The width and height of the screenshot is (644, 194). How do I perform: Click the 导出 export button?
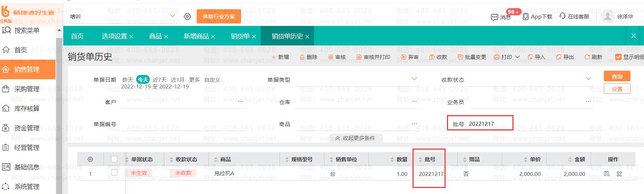click(565, 57)
